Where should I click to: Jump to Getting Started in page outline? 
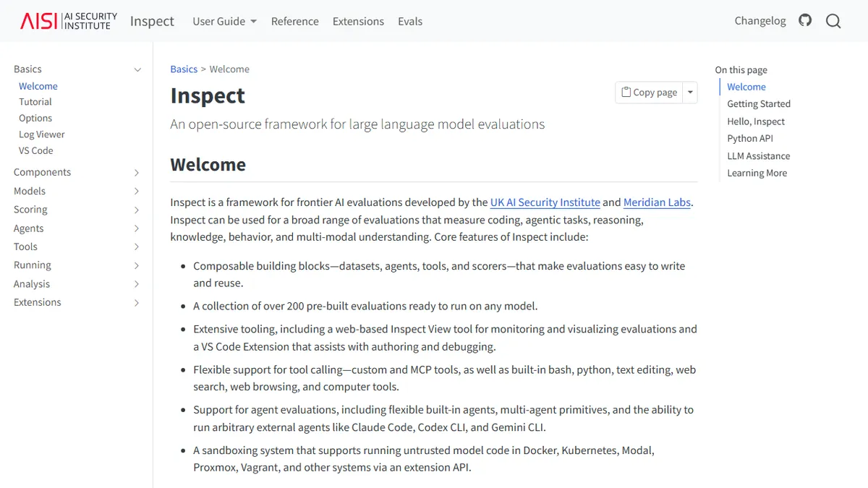click(x=759, y=104)
